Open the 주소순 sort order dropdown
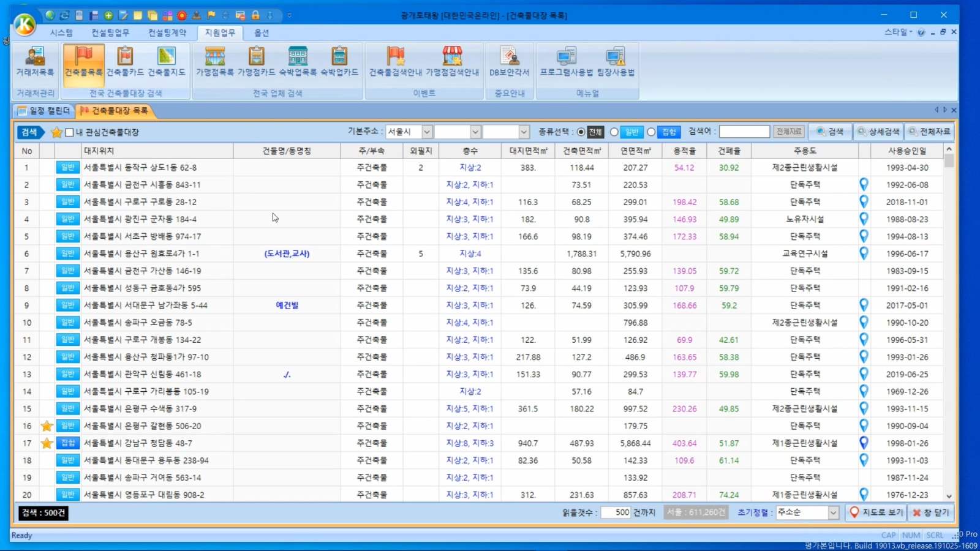 tap(833, 513)
